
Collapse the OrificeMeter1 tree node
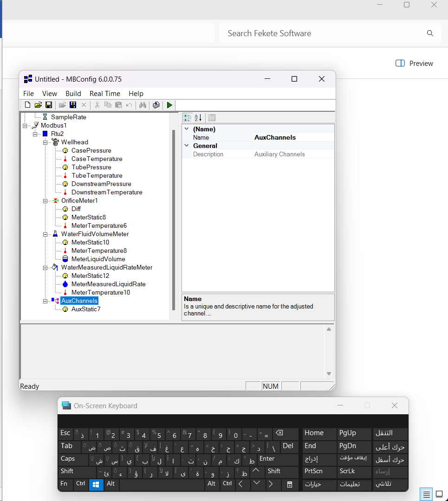(x=45, y=201)
